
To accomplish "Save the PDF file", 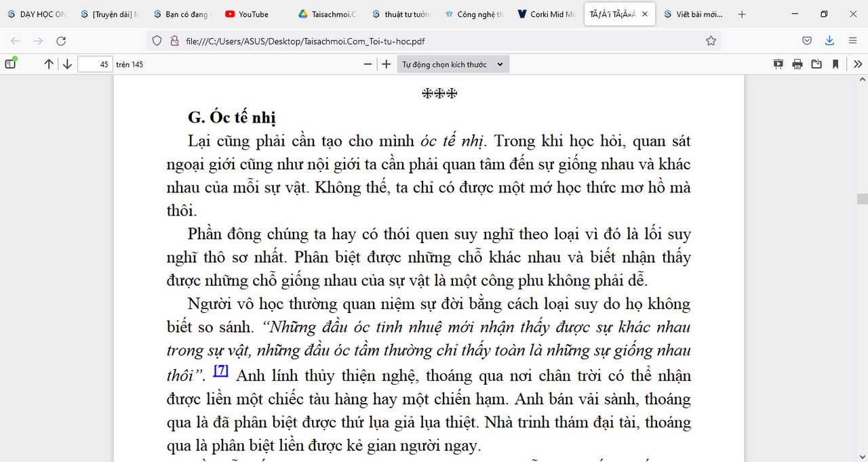I will click(816, 64).
